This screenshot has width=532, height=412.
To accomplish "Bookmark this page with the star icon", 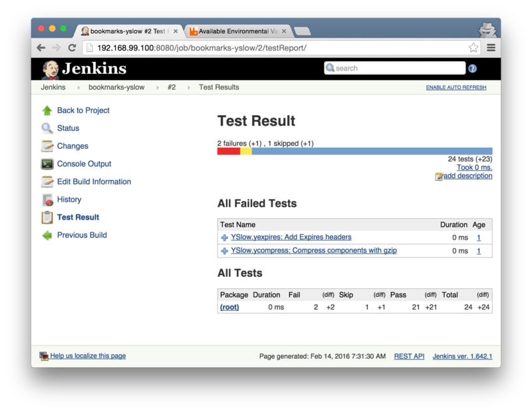I will click(473, 48).
